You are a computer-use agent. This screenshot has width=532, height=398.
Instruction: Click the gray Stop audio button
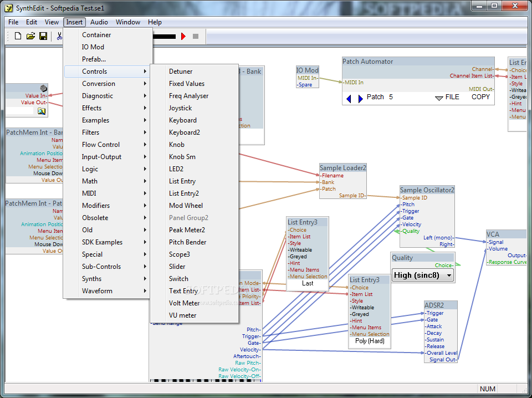196,36
